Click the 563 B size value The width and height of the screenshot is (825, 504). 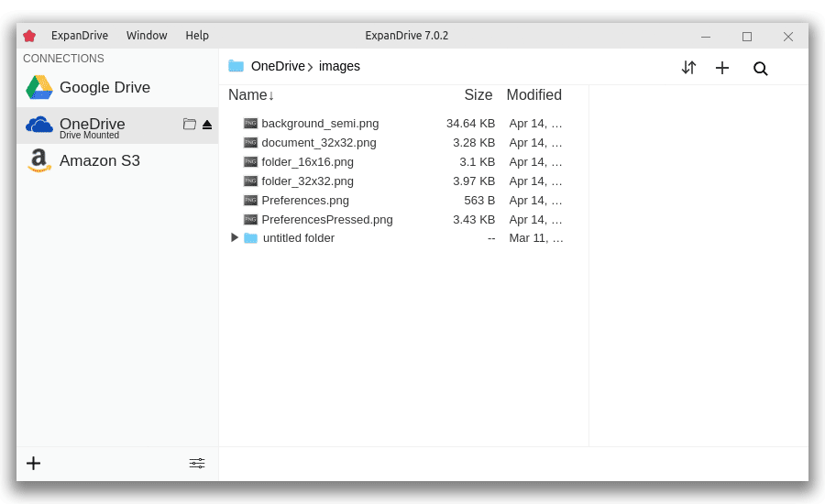pyautogui.click(x=479, y=201)
